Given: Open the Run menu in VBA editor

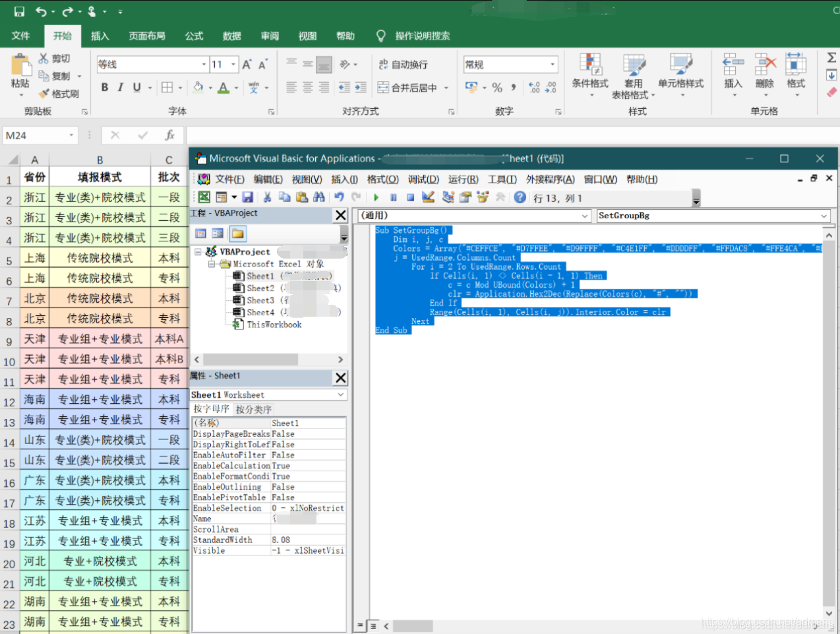Looking at the screenshot, I should click(464, 179).
